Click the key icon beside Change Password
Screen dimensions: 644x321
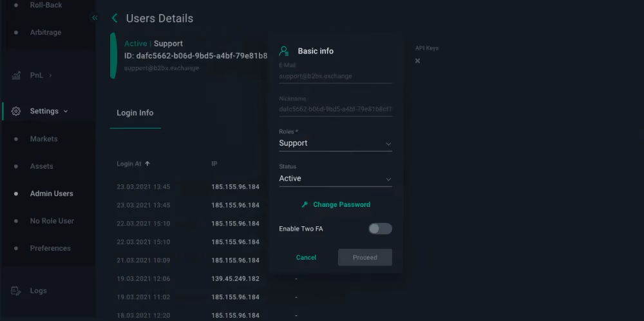[x=305, y=205]
